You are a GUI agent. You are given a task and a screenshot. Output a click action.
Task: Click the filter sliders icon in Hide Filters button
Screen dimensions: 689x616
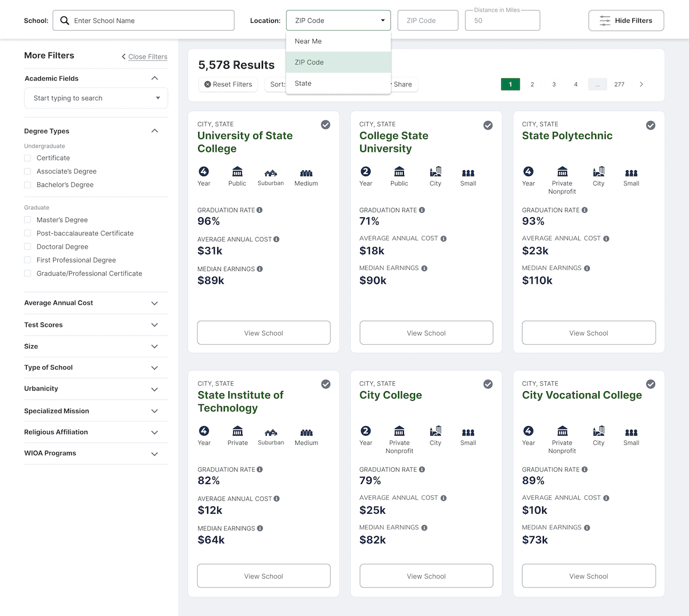click(605, 21)
